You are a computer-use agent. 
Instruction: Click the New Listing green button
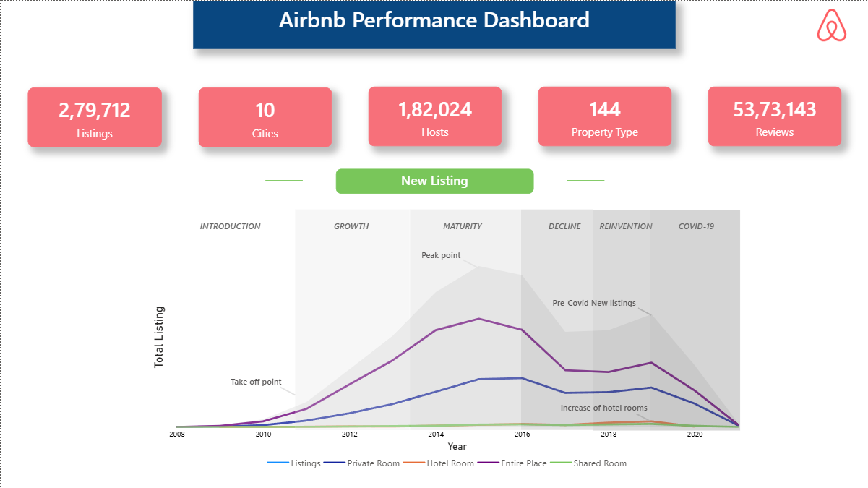pyautogui.click(x=434, y=181)
